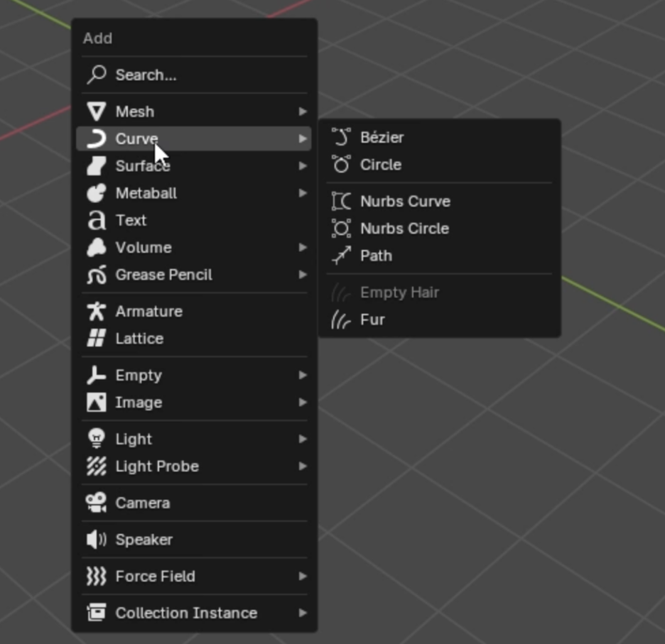The width and height of the screenshot is (665, 644).
Task: Add a Camera object
Action: tap(194, 503)
